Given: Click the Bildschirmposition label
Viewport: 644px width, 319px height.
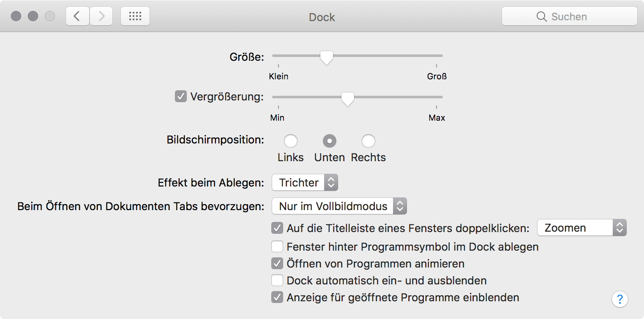Looking at the screenshot, I should point(216,140).
